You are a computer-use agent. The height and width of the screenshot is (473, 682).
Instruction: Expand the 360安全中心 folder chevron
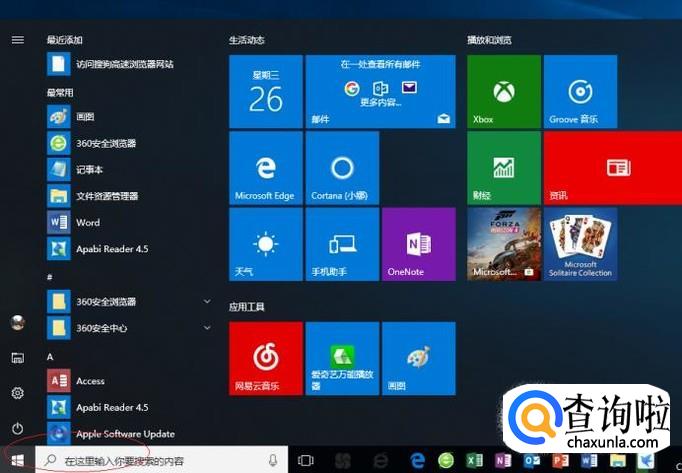207,327
